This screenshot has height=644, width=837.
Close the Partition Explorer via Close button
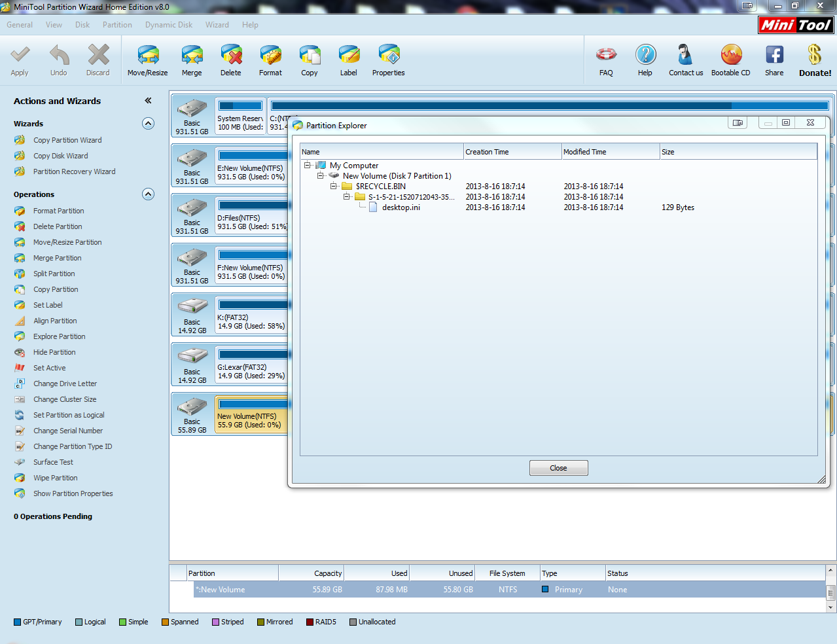[559, 468]
